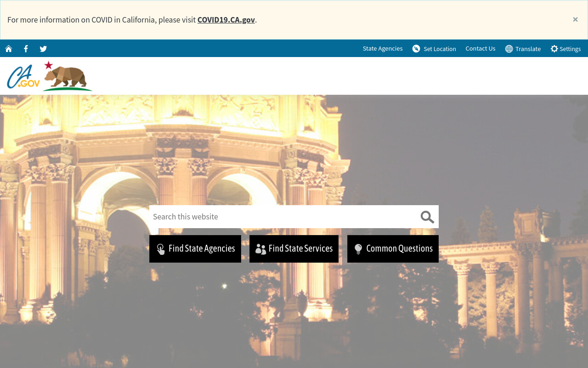The width and height of the screenshot is (588, 368).
Task: Open the Common Questions button
Action: (393, 249)
